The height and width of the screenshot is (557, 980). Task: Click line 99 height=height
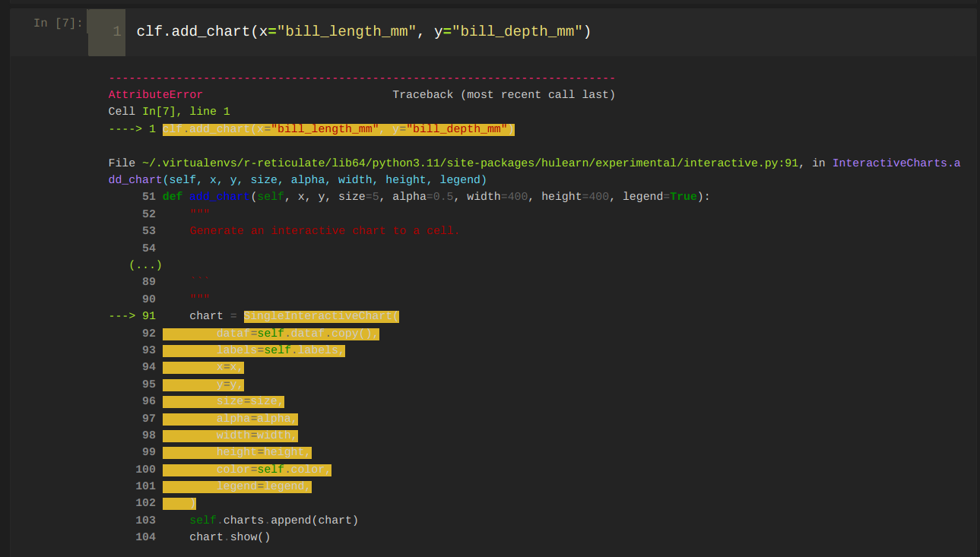click(264, 453)
